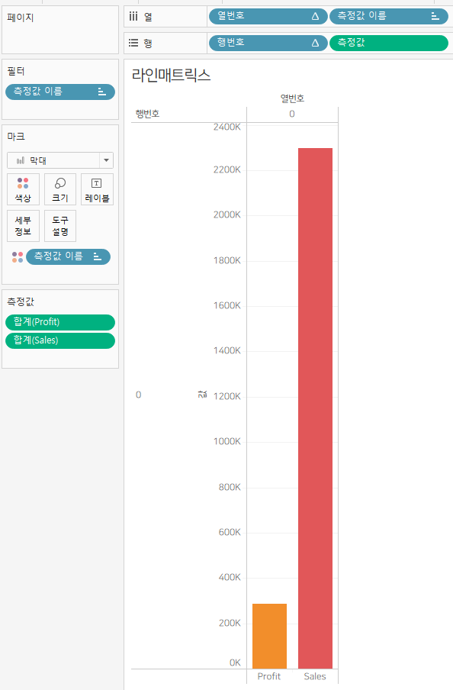This screenshot has width=453, height=690.
Task: Click the delta icon on the 열번호 pill
Action: pyautogui.click(x=315, y=17)
